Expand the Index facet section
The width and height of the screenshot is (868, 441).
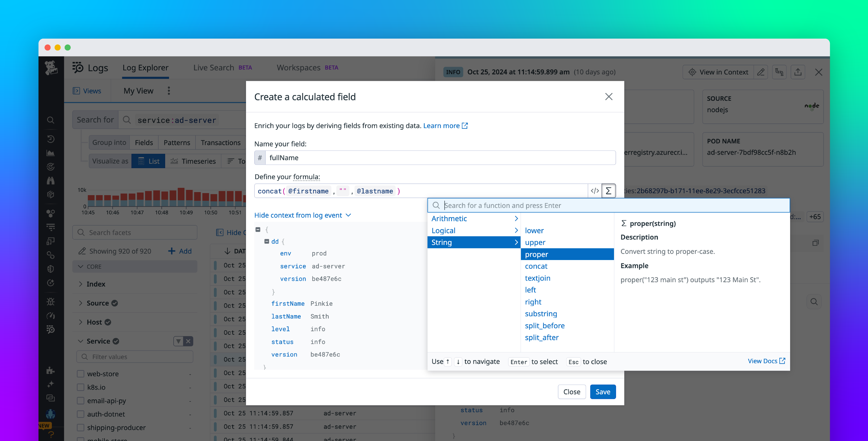pos(81,284)
